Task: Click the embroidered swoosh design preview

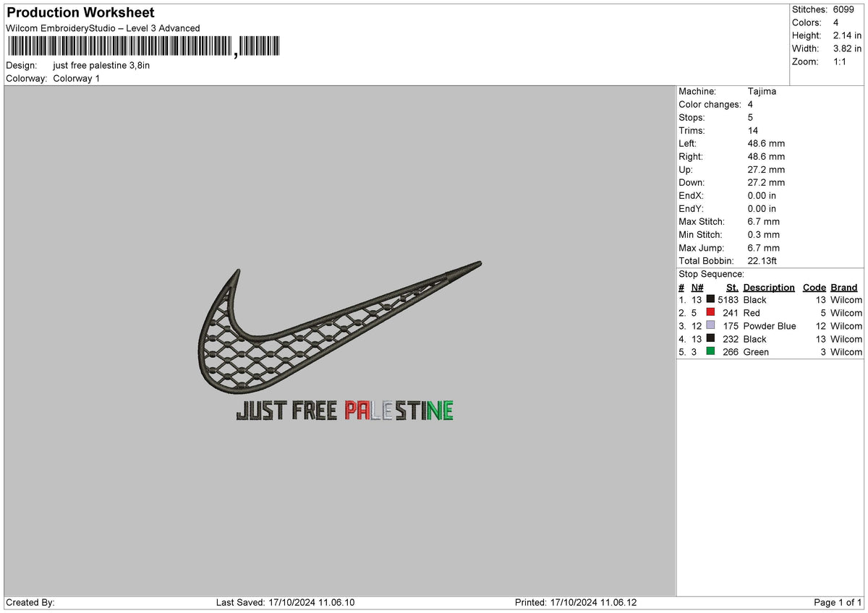Action: pyautogui.click(x=339, y=327)
